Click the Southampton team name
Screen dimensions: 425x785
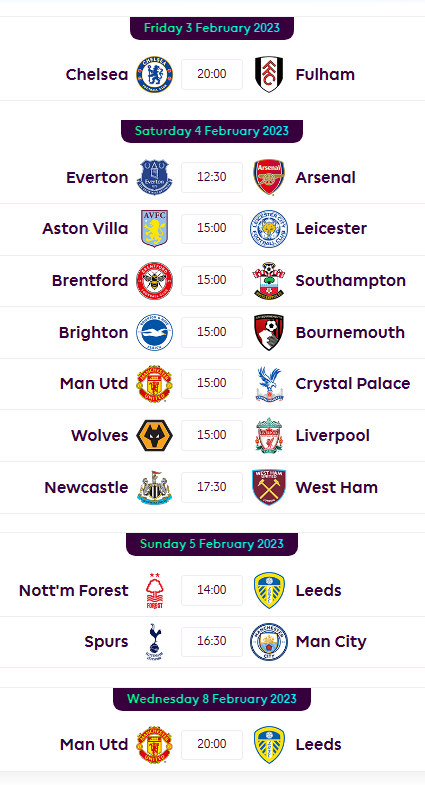(x=350, y=281)
